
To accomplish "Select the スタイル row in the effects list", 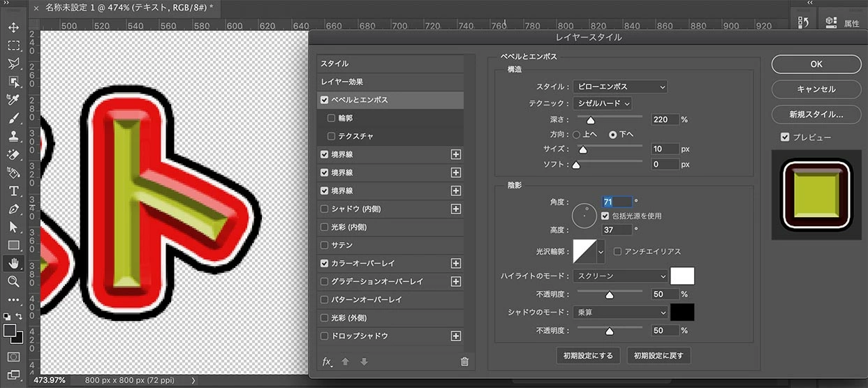I will pos(390,64).
